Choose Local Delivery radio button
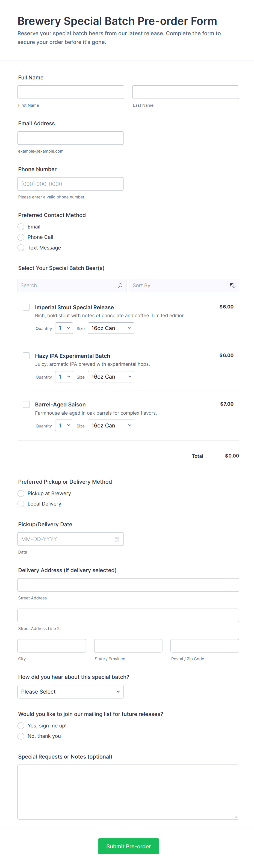 point(21,504)
